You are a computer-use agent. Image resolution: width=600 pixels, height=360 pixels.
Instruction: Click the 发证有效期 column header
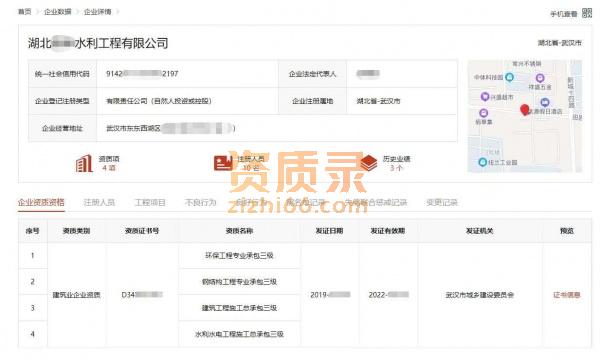(388, 231)
